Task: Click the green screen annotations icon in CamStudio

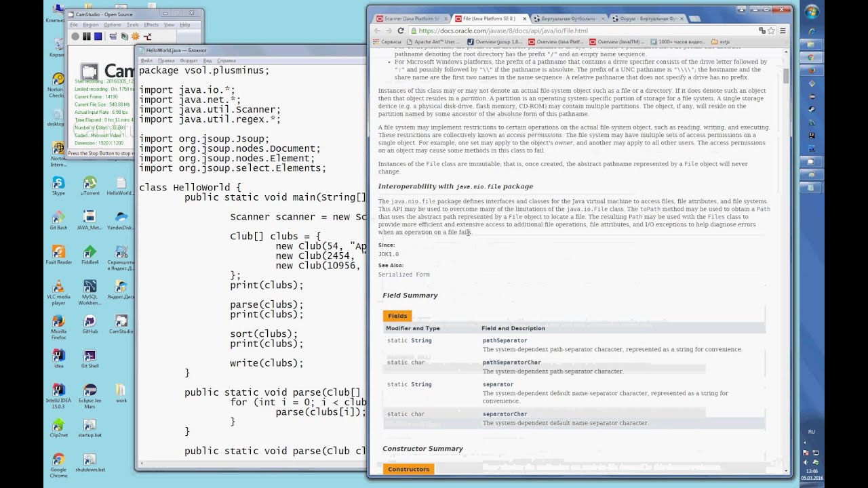Action: (x=124, y=36)
